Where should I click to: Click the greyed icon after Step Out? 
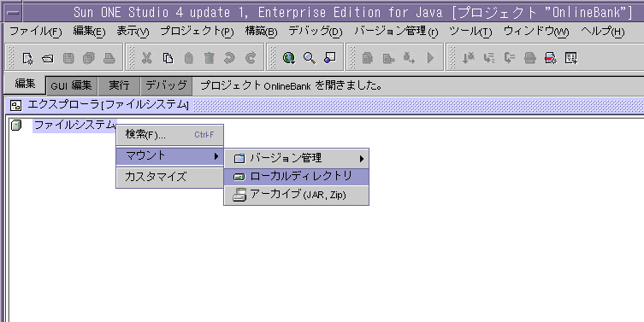pyautogui.click(x=530, y=59)
